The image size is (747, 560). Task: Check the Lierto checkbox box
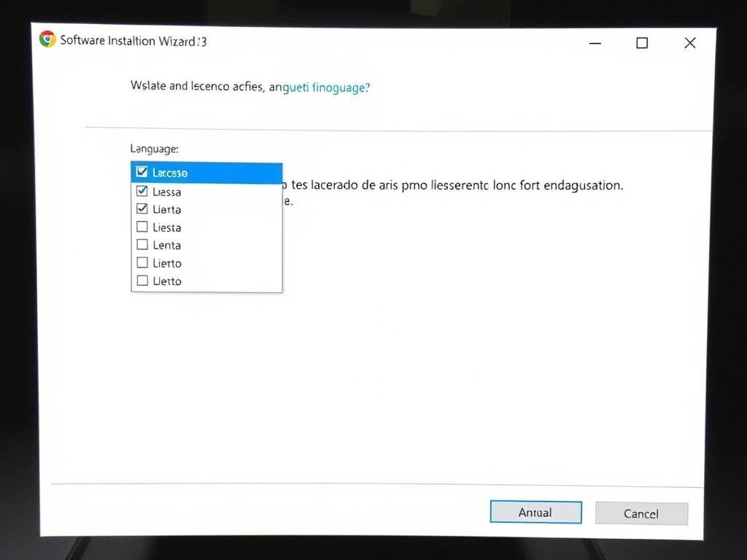142,262
